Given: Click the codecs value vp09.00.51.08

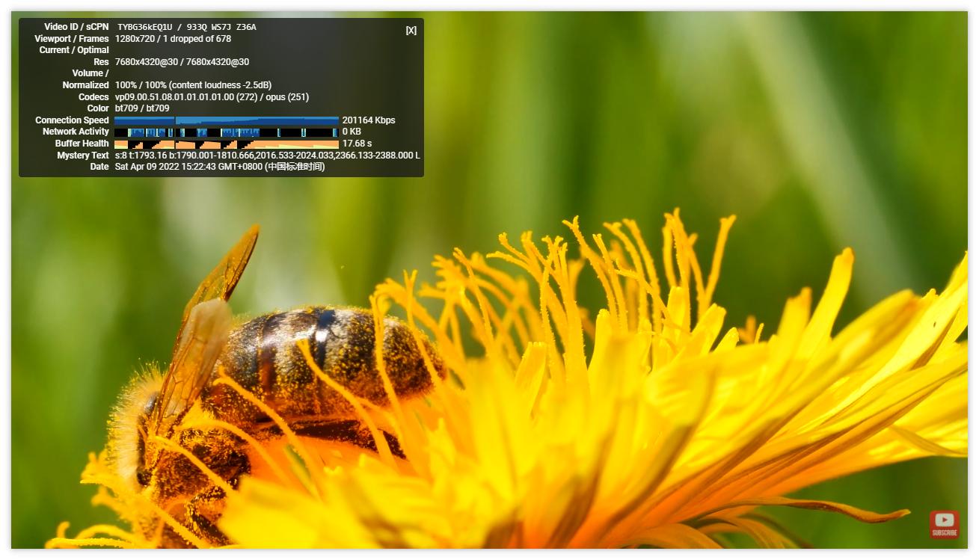Looking at the screenshot, I should [x=146, y=97].
